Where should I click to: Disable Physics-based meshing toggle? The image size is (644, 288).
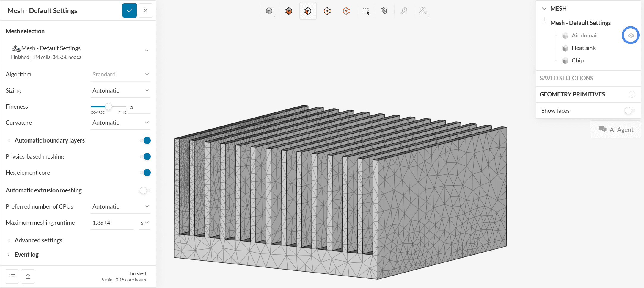(145, 156)
